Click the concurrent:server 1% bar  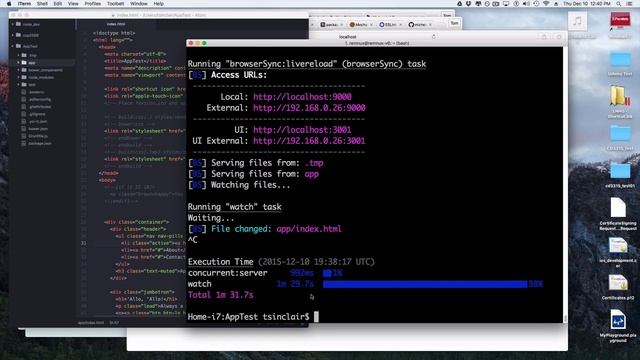[x=327, y=273]
